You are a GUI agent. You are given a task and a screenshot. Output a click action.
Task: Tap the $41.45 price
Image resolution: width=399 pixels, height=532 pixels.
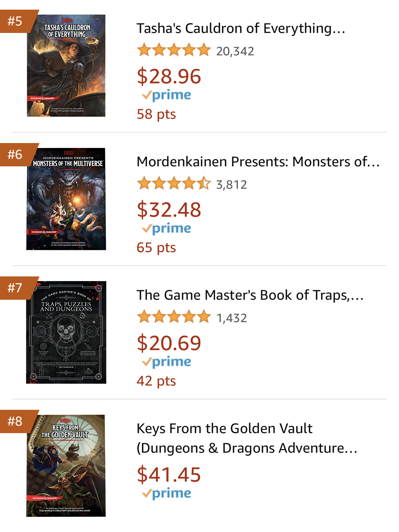coord(169,475)
